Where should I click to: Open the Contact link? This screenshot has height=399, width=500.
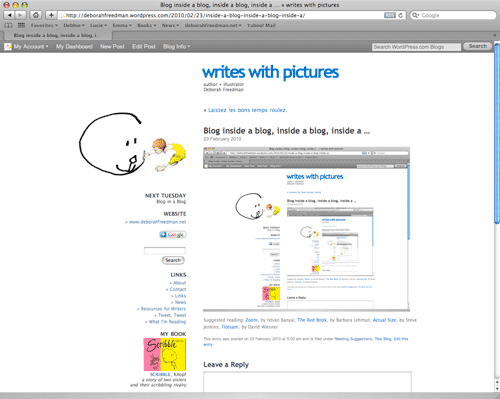point(178,289)
